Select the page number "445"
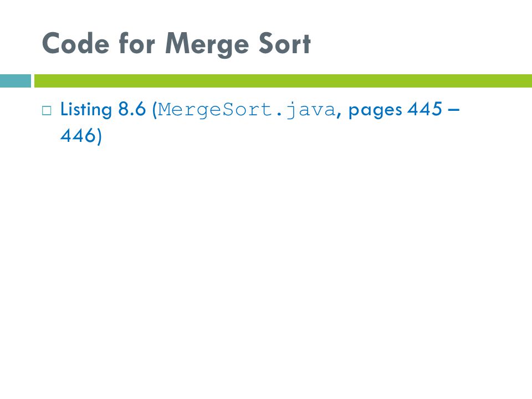The height and width of the screenshot is (399, 532). [x=425, y=109]
